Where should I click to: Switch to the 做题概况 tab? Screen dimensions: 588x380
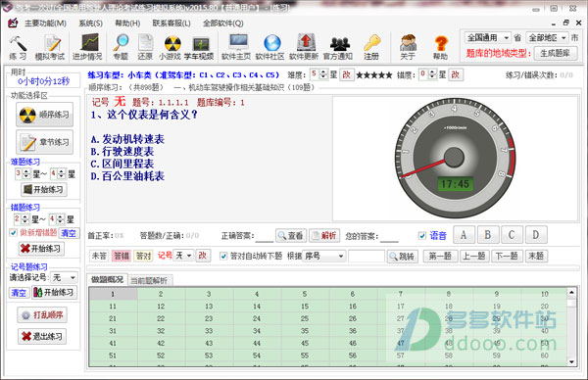(107, 279)
